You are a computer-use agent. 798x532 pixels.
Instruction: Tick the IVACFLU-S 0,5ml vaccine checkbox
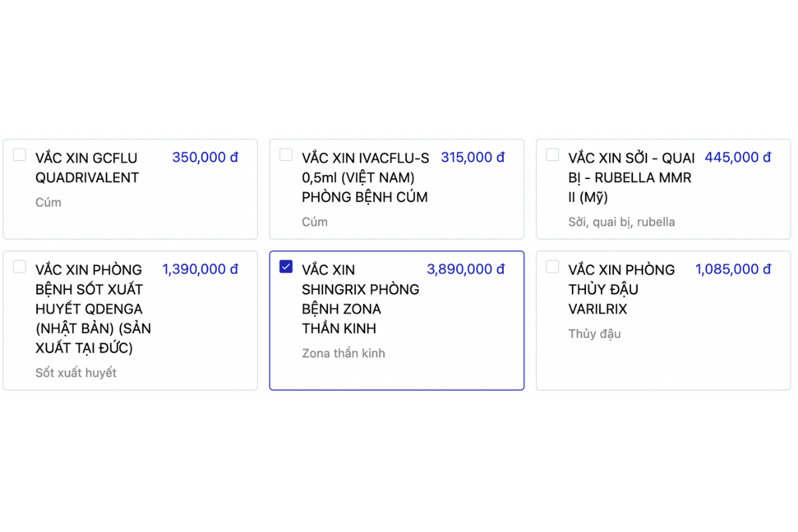(286, 155)
